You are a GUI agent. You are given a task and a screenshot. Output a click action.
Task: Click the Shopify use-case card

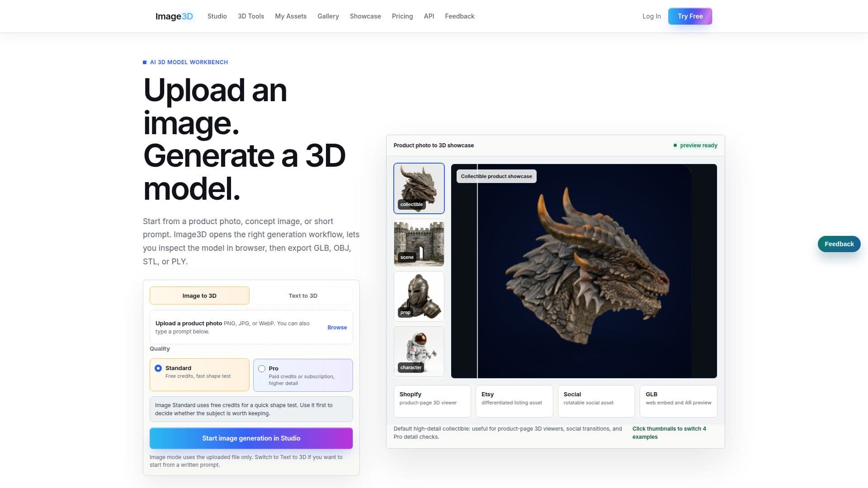coord(432,401)
